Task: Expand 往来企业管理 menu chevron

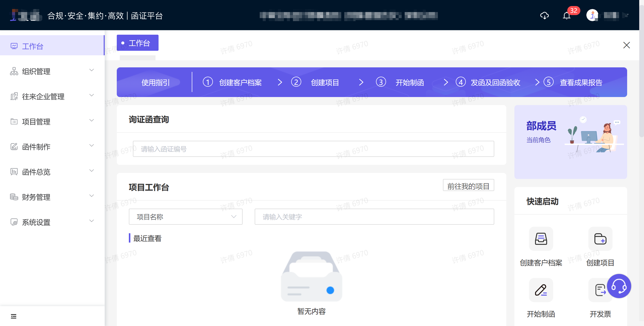Action: click(x=92, y=95)
